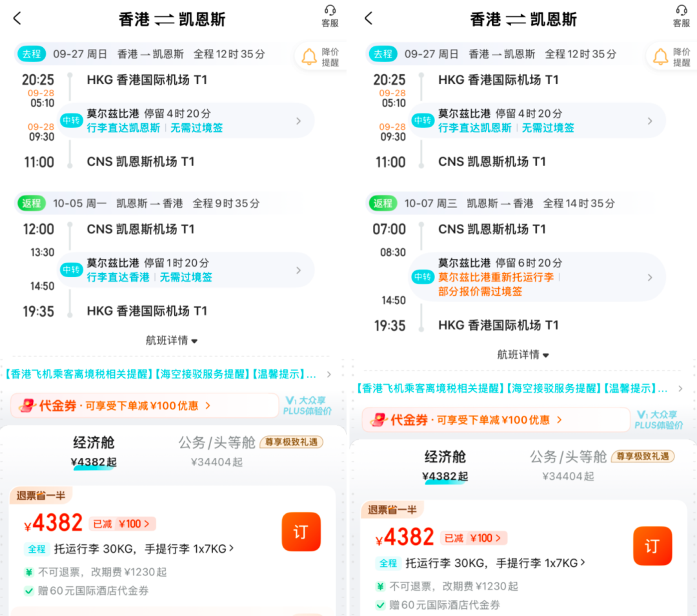This screenshot has height=616, width=697.
Task: Tap the 全程 baggage tag on right screen
Action: (388, 564)
